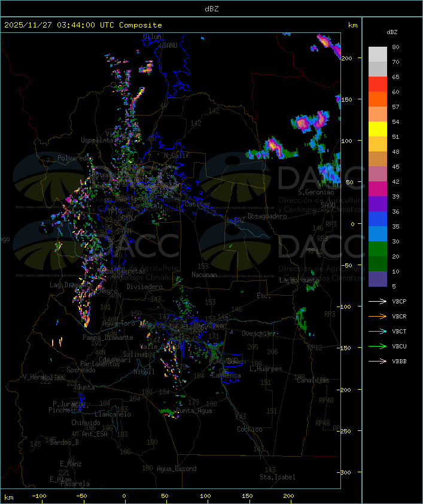Viewport: 423px width, 504px height.
Task: Select the slate 5-10 dBZ swatch
Action: pos(378,279)
